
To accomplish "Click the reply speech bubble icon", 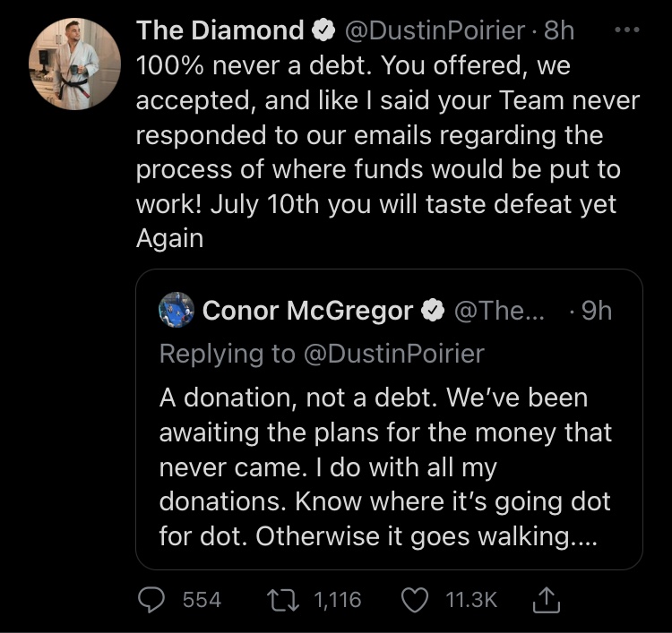I will click(151, 600).
